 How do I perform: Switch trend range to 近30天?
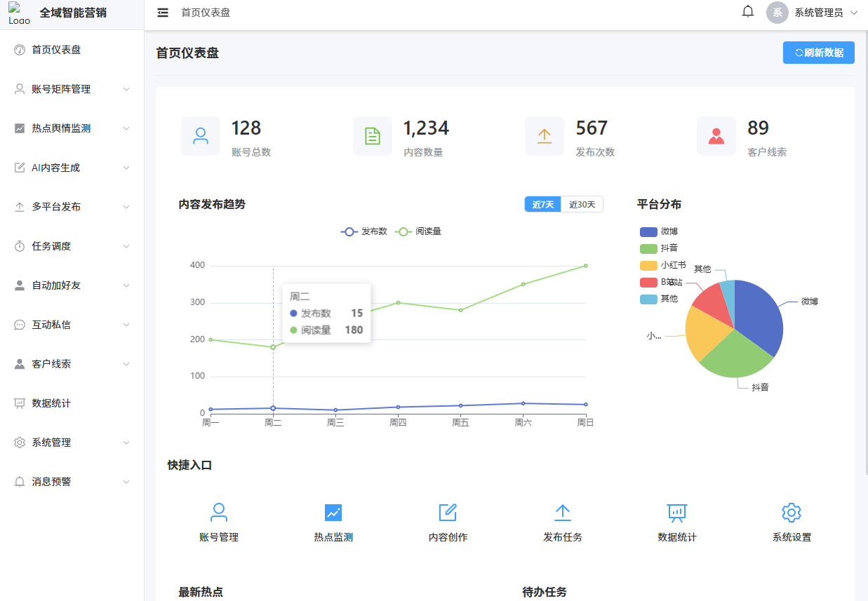click(582, 204)
